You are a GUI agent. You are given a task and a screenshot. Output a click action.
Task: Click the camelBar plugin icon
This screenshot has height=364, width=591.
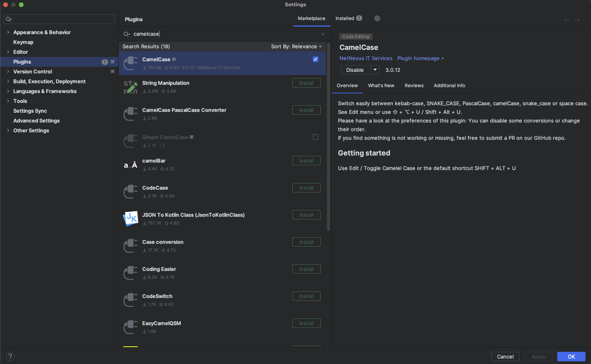(130, 165)
